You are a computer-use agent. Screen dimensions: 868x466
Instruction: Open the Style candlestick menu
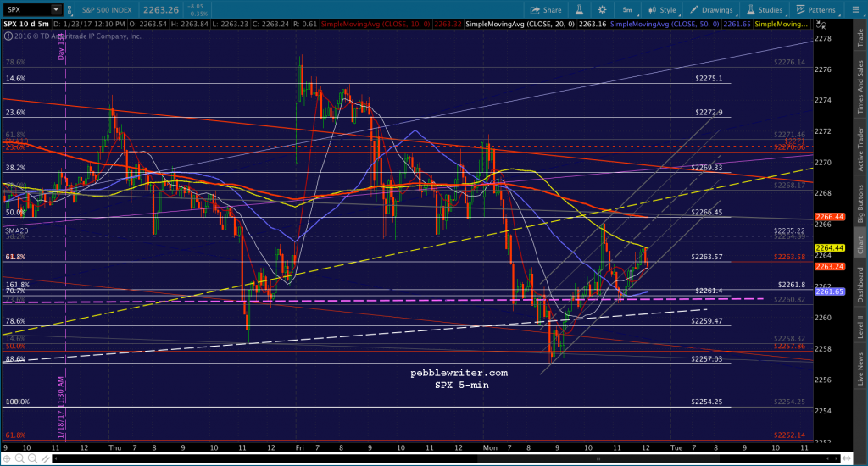662,10
